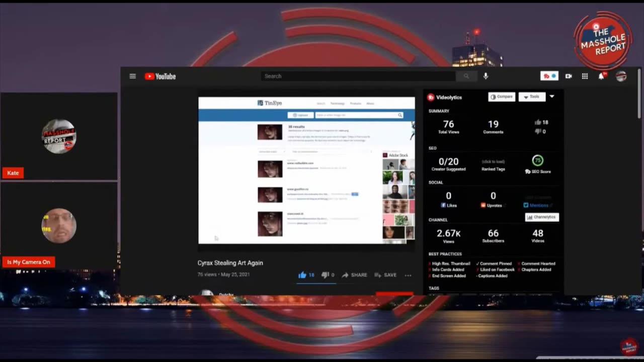Click video title Cyrax Stealing Art Again
This screenshot has height=362, width=644.
230,262
